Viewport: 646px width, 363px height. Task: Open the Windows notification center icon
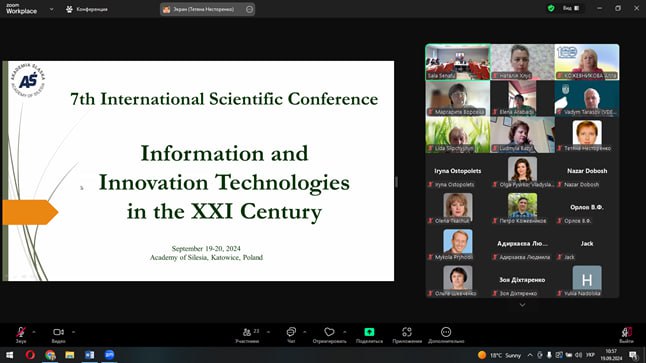coord(633,355)
